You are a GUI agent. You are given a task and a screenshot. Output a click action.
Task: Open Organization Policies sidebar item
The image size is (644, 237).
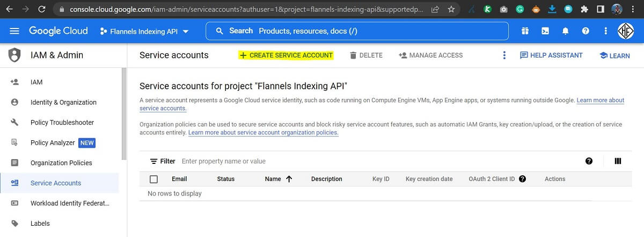point(61,163)
